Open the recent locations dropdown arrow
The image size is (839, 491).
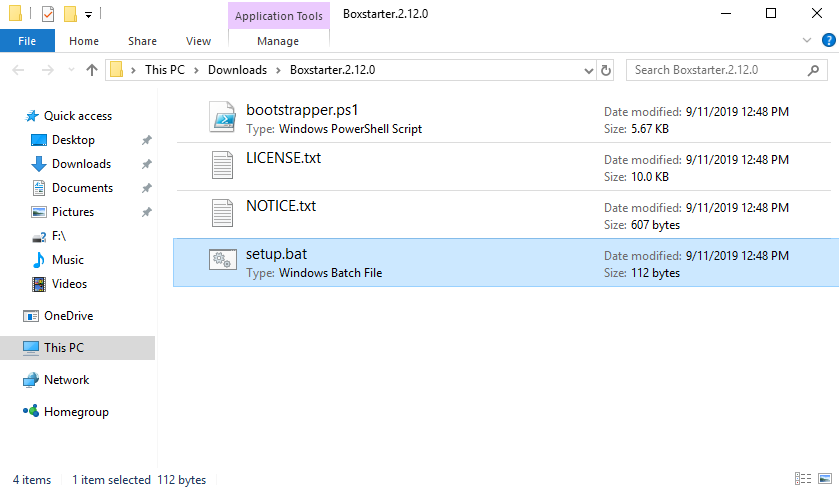coord(71,70)
